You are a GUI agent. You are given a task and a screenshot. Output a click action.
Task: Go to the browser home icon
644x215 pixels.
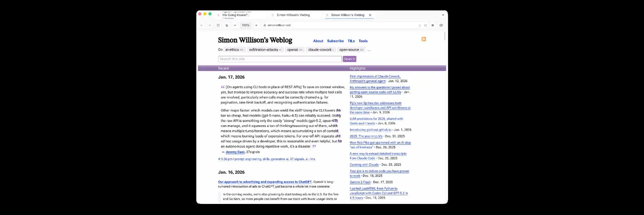point(226,25)
